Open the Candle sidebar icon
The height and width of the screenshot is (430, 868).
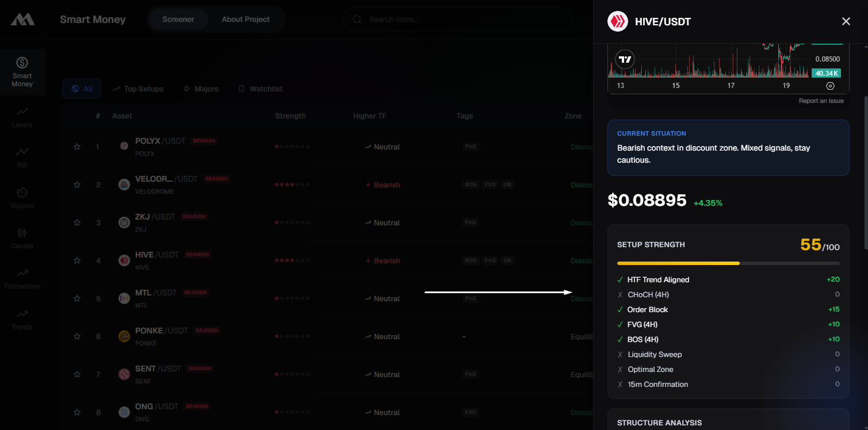tap(22, 238)
